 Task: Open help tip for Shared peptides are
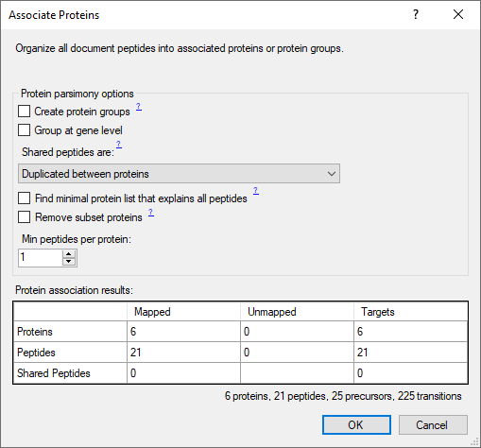coord(119,145)
